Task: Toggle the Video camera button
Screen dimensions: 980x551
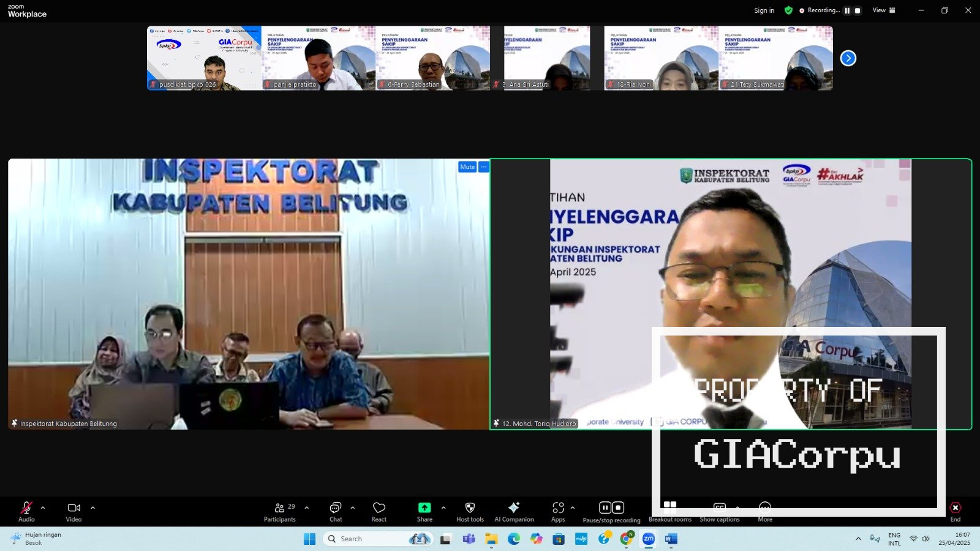Action: [73, 508]
